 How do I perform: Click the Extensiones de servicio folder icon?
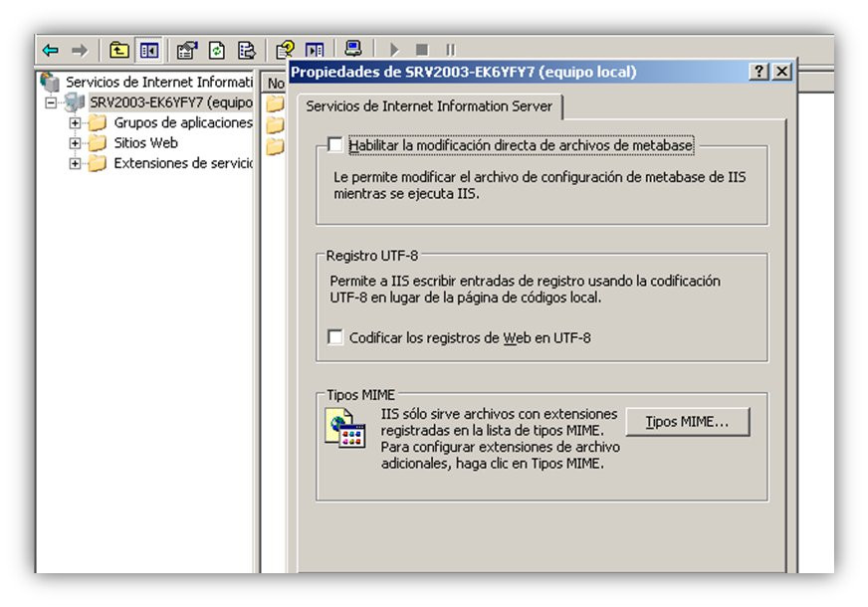pyautogui.click(x=98, y=164)
